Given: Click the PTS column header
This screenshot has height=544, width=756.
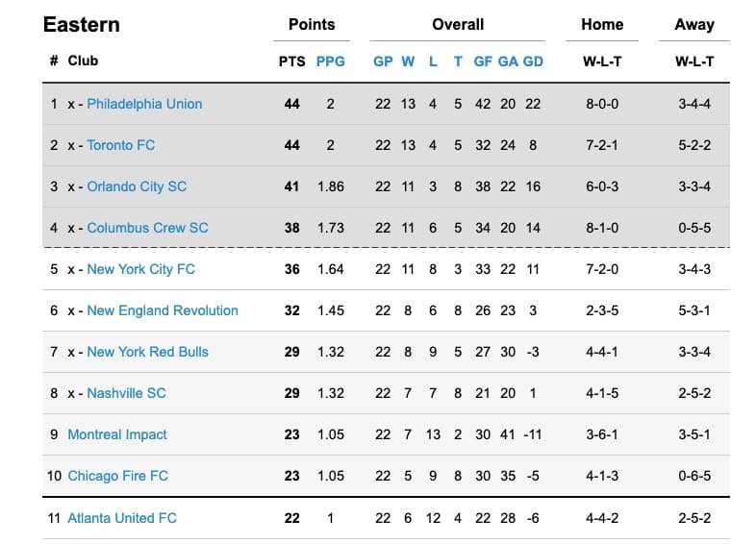Looking at the screenshot, I should (x=291, y=61).
